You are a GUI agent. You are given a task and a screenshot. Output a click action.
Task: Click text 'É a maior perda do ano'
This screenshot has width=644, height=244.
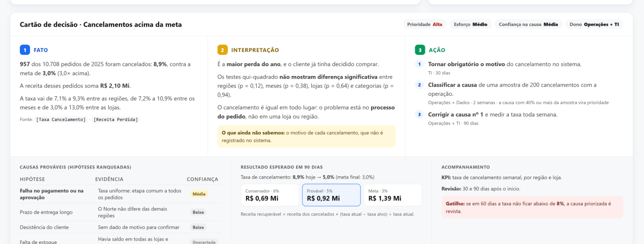pyautogui.click(x=249, y=64)
